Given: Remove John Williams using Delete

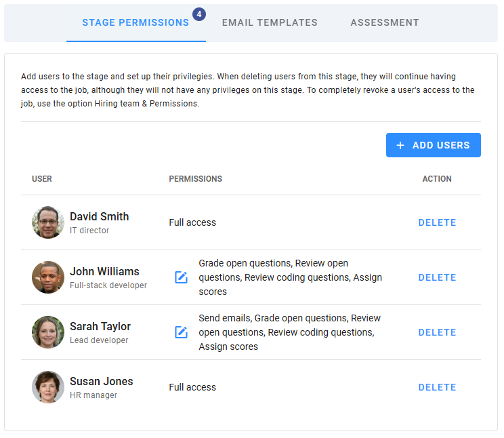Looking at the screenshot, I should click(437, 277).
